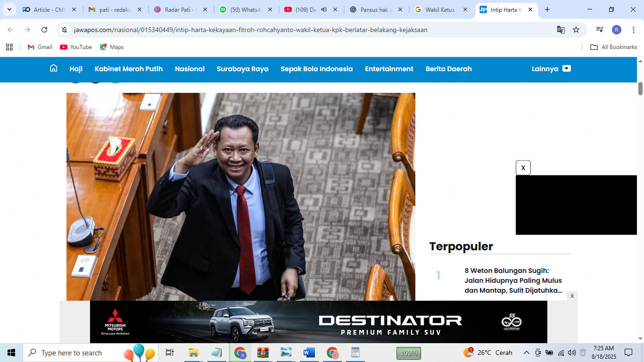Expand hidden system tray icons chevron
Viewport: 644px width, 362px height.
pyautogui.click(x=527, y=353)
